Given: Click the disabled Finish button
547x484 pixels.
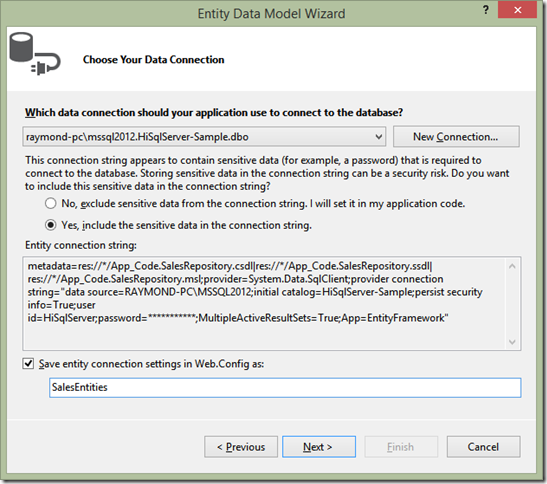Looking at the screenshot, I should coord(401,447).
